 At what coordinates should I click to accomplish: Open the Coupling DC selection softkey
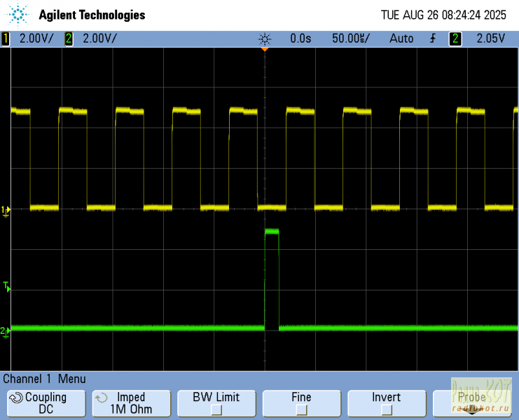46,403
